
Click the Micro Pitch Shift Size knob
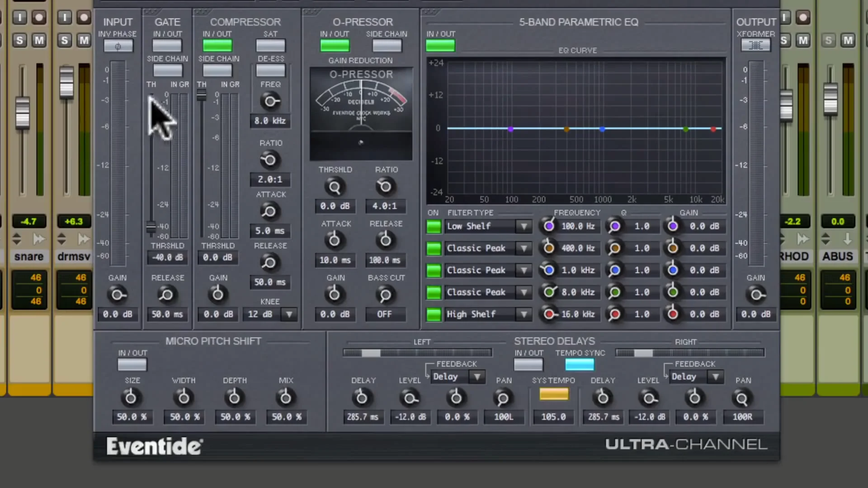pyautogui.click(x=131, y=398)
